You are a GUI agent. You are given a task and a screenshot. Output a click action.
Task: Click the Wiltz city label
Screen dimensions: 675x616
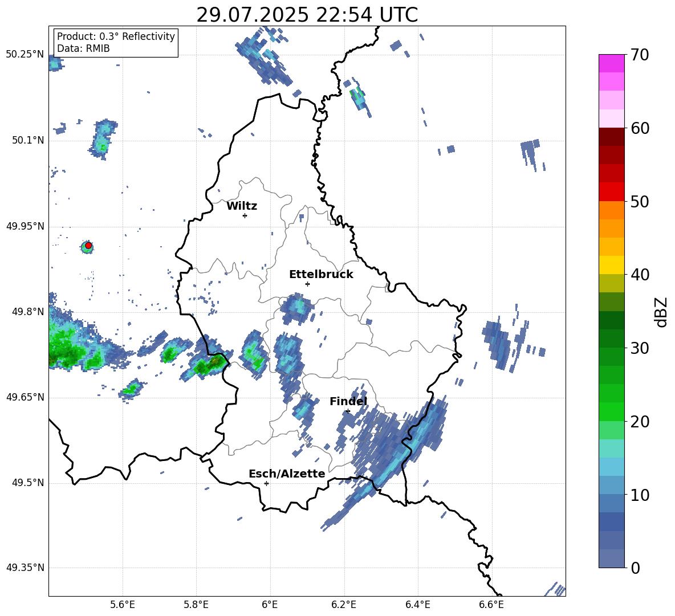(242, 206)
